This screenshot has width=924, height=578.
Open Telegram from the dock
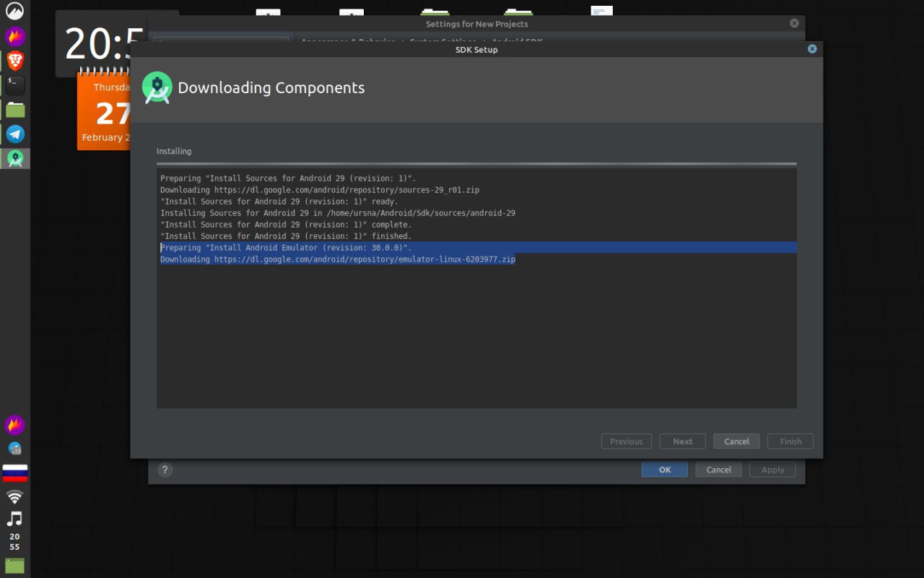tap(14, 134)
